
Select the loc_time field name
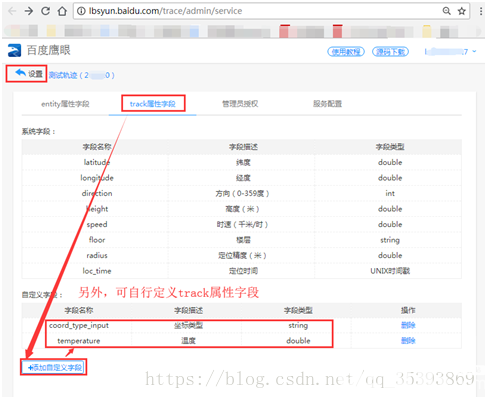coord(97,271)
